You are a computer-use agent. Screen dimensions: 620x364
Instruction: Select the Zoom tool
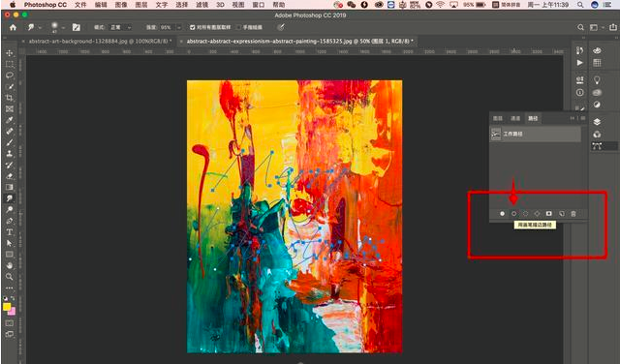[x=10, y=276]
